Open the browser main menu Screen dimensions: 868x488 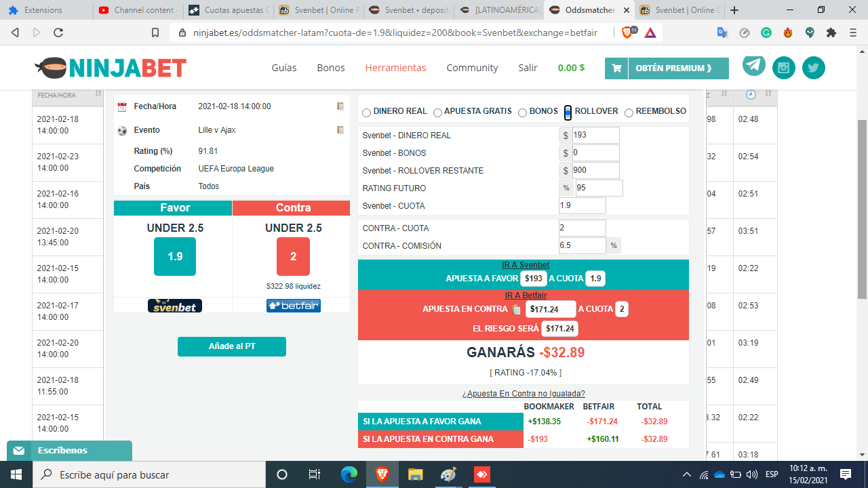point(853,33)
